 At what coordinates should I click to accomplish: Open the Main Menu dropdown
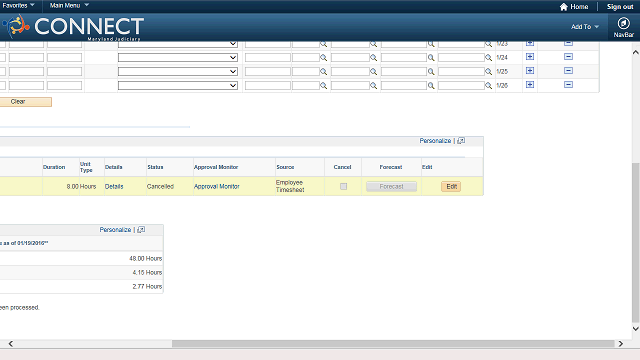[x=69, y=5]
